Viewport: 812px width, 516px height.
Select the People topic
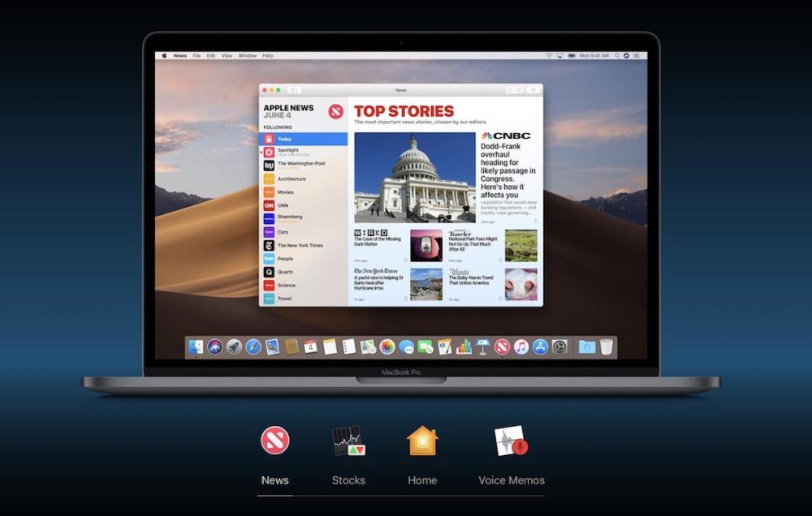[304, 258]
